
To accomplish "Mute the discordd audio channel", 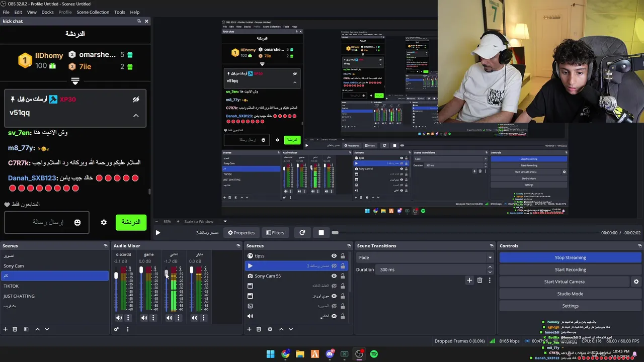I will click(119, 318).
